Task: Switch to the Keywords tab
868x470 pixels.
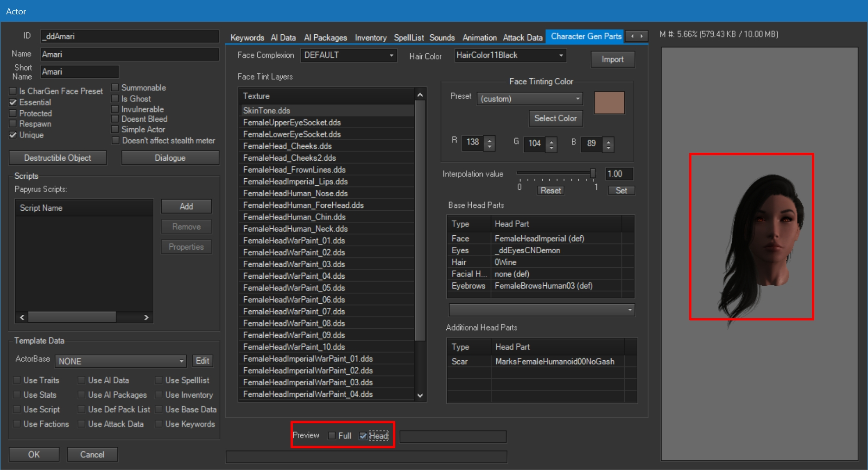Action: click(247, 38)
